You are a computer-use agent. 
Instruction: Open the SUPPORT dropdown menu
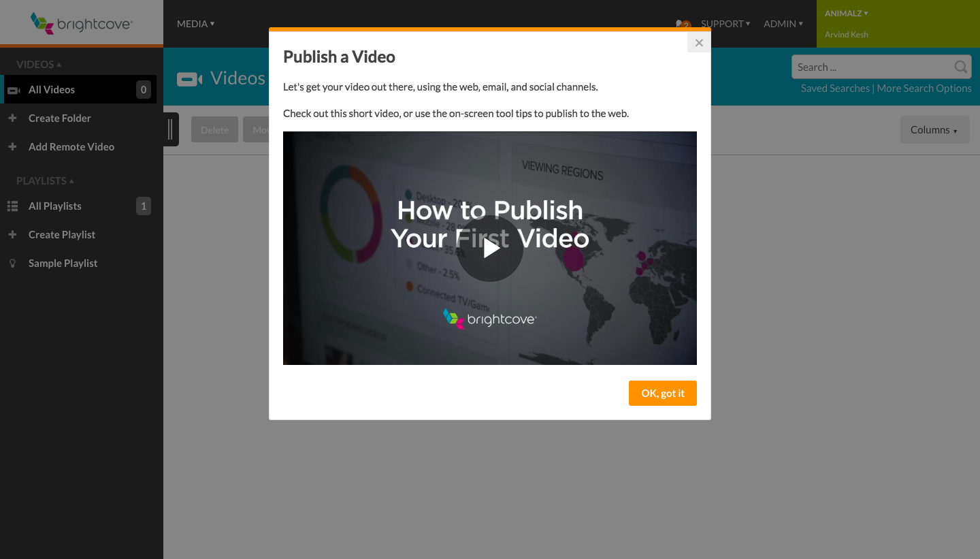(x=725, y=24)
